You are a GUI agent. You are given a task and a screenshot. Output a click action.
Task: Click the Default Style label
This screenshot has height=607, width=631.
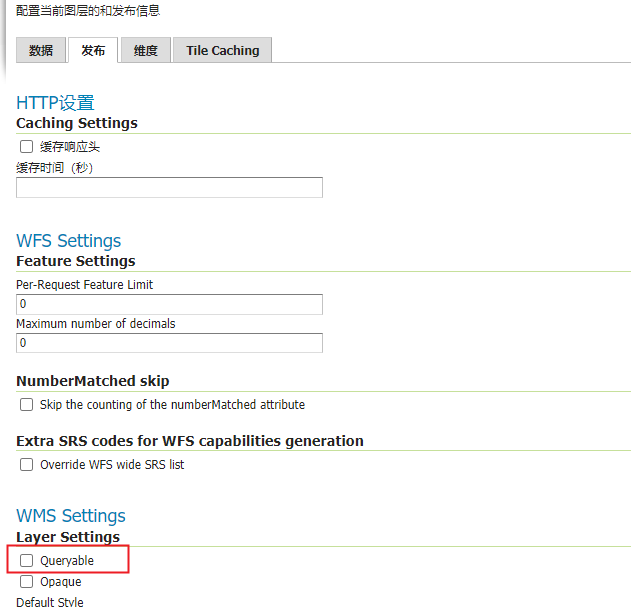[x=50, y=602]
